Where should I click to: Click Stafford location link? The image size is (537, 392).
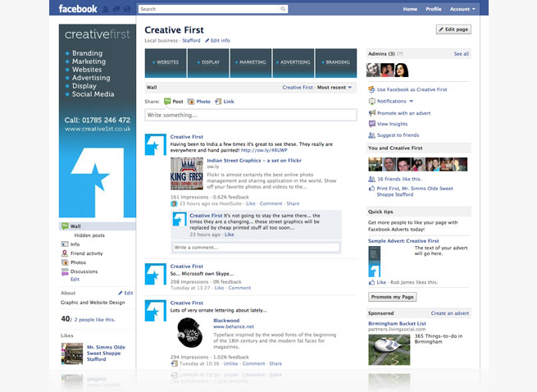click(x=191, y=40)
